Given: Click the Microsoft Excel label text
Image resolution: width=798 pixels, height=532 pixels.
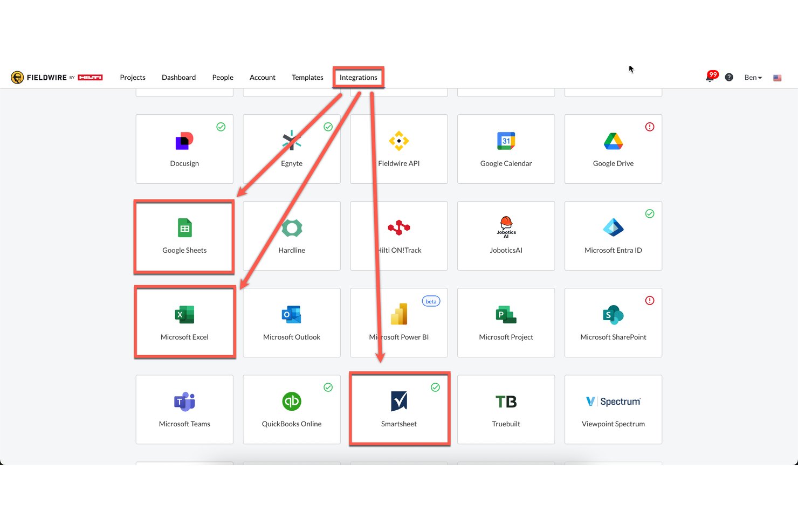Looking at the screenshot, I should (x=184, y=337).
